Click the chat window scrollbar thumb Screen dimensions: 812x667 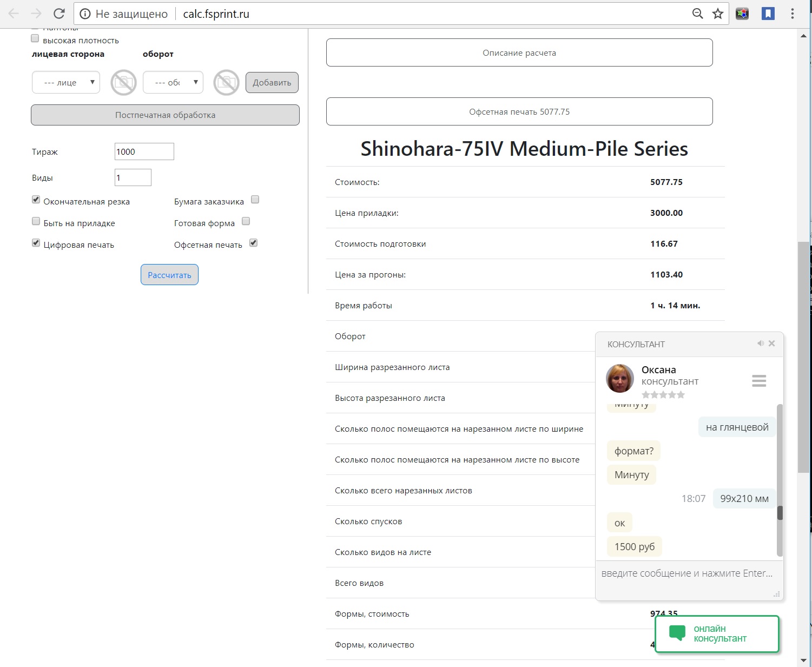(x=780, y=513)
